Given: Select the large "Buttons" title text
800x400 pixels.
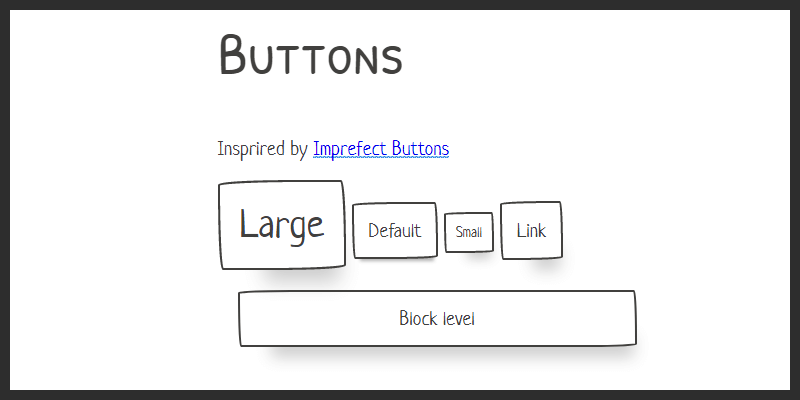Looking at the screenshot, I should pos(311,56).
